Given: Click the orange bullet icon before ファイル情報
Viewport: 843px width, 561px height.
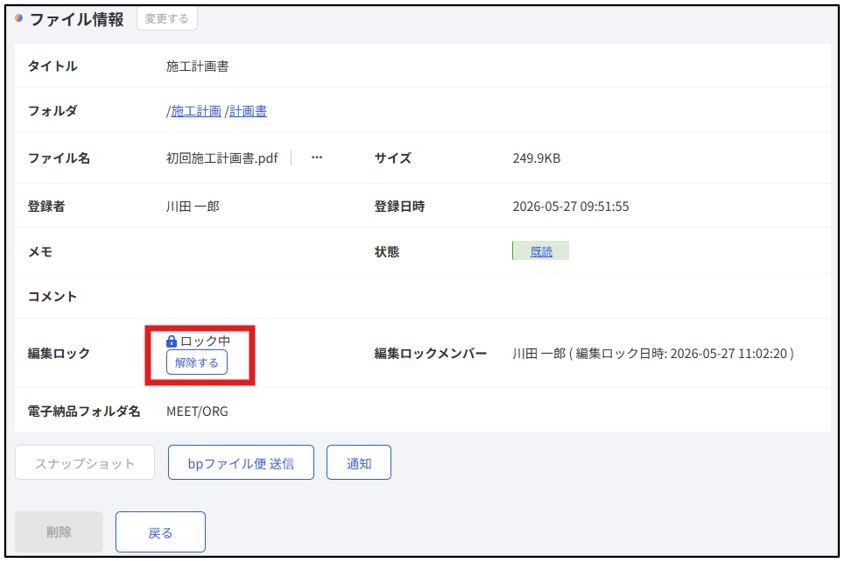Looking at the screenshot, I should 19,18.
